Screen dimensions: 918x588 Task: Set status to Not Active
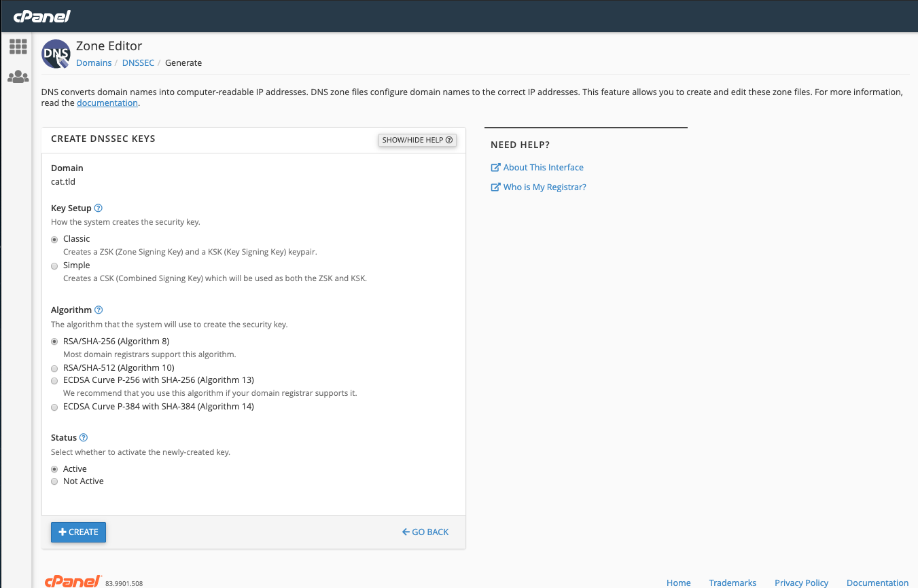click(x=54, y=481)
